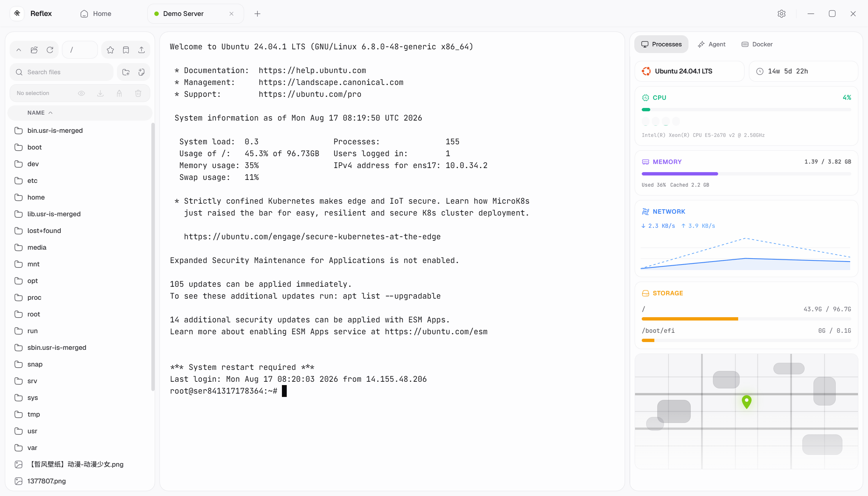
Task: Create a new folder
Action: point(126,72)
